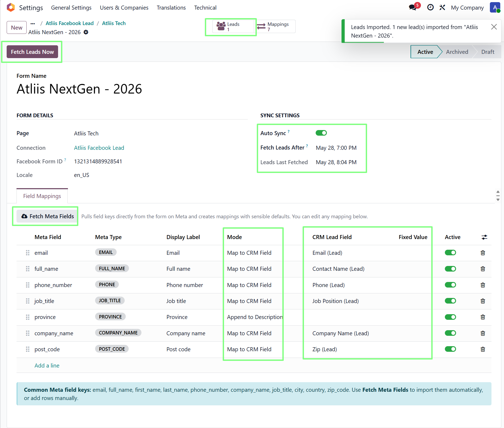Delete the full_name mapping row
The height and width of the screenshot is (428, 504).
[x=483, y=269]
